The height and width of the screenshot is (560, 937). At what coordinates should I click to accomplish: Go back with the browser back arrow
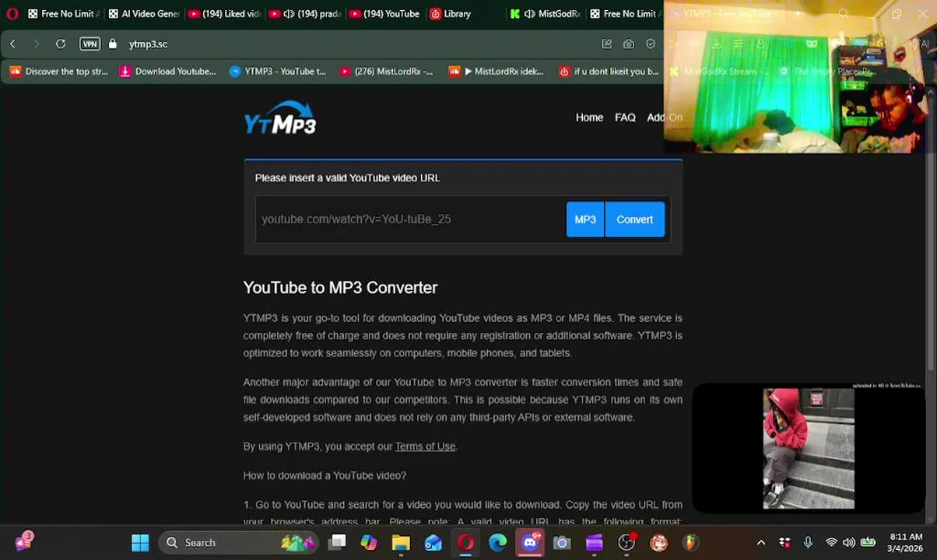click(x=12, y=44)
